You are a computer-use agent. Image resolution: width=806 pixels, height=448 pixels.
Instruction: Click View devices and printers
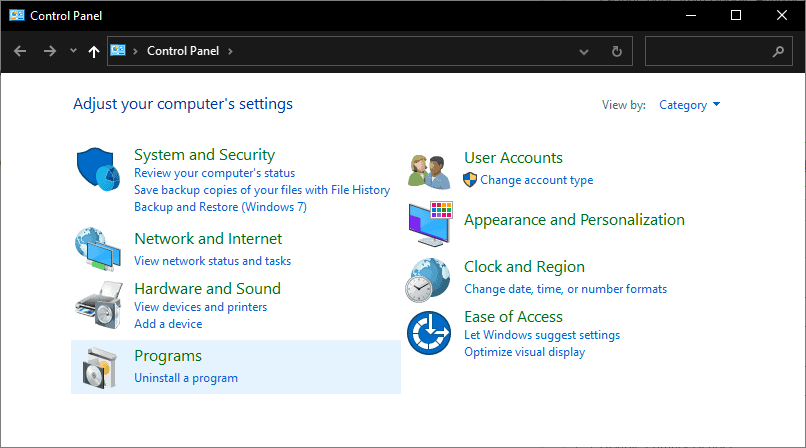tap(200, 307)
